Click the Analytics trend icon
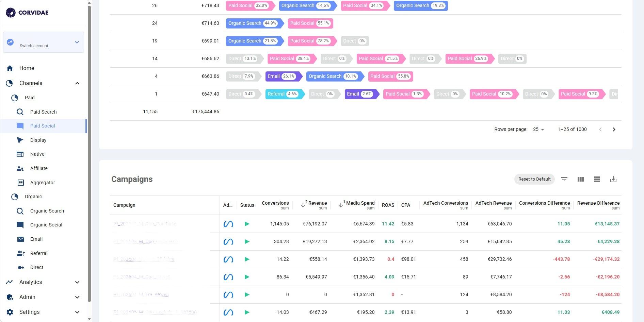The image size is (644, 322). coord(9,282)
